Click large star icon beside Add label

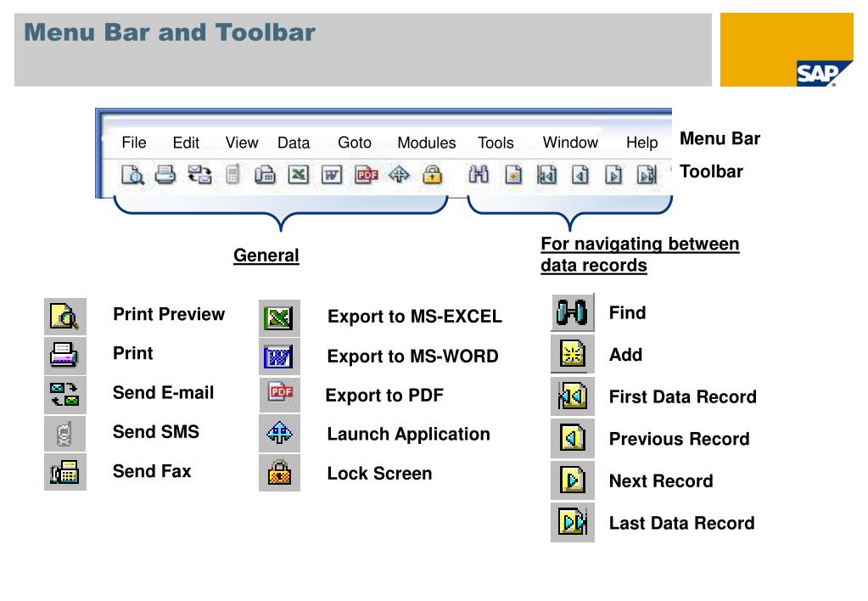coord(573,354)
